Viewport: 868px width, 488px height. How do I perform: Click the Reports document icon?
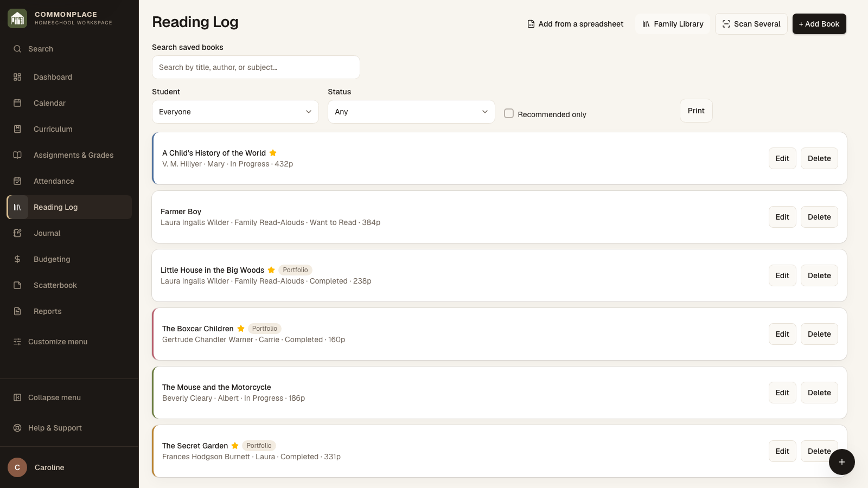click(x=17, y=311)
